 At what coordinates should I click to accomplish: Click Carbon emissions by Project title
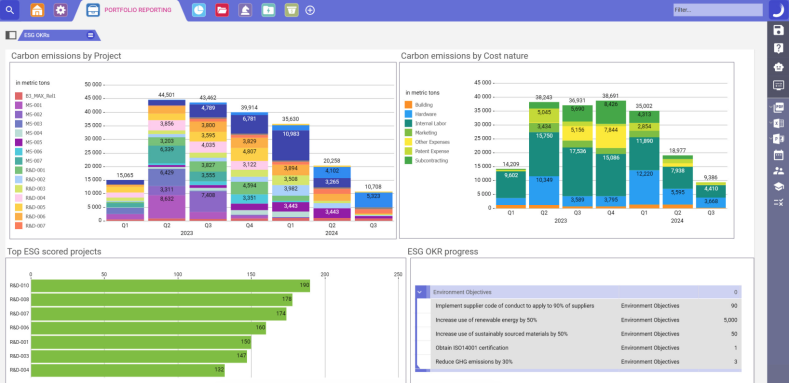coord(66,56)
